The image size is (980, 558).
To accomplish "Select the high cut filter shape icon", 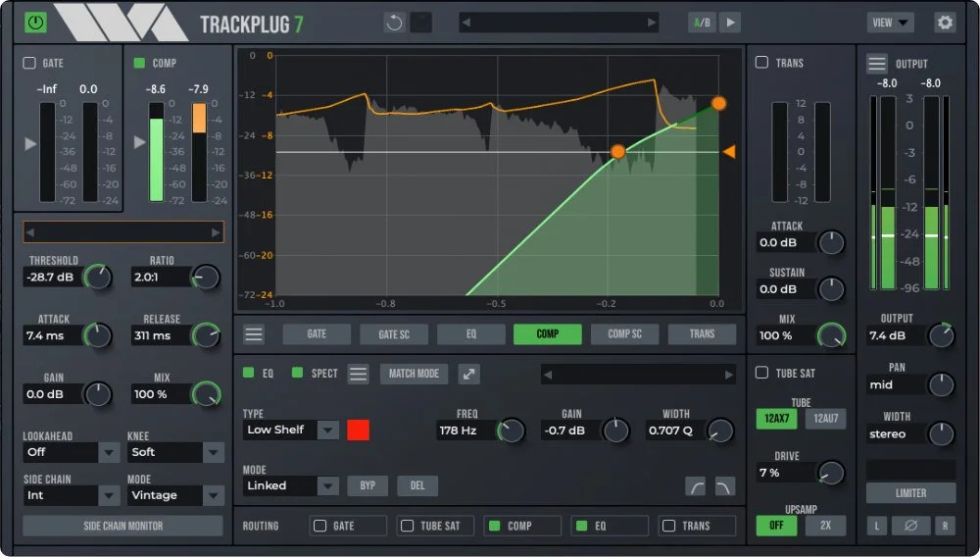I will pos(725,486).
